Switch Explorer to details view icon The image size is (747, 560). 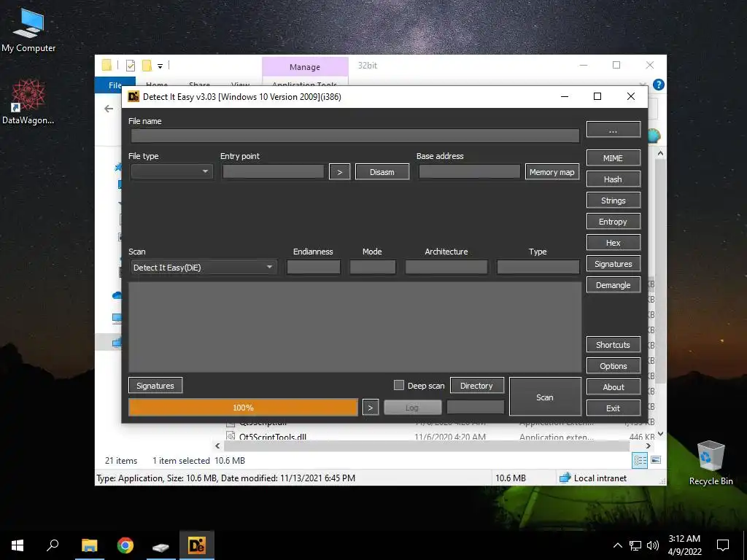click(x=640, y=460)
